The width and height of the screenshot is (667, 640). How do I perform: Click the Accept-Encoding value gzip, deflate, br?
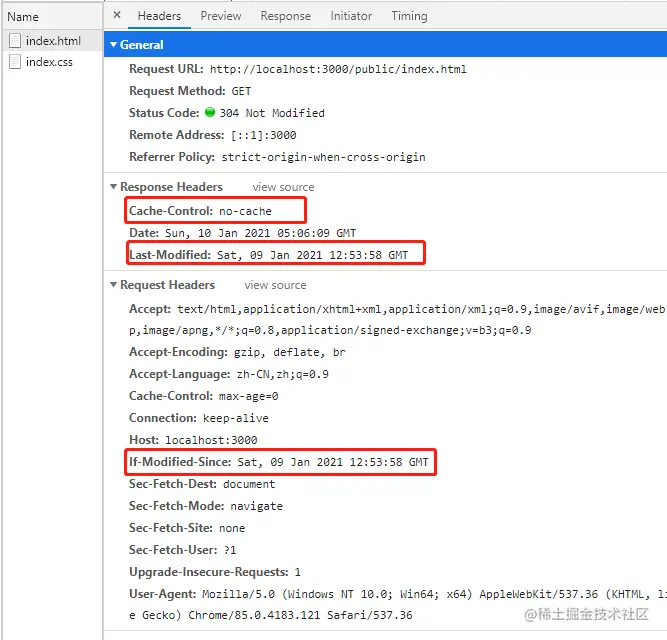click(x=290, y=353)
